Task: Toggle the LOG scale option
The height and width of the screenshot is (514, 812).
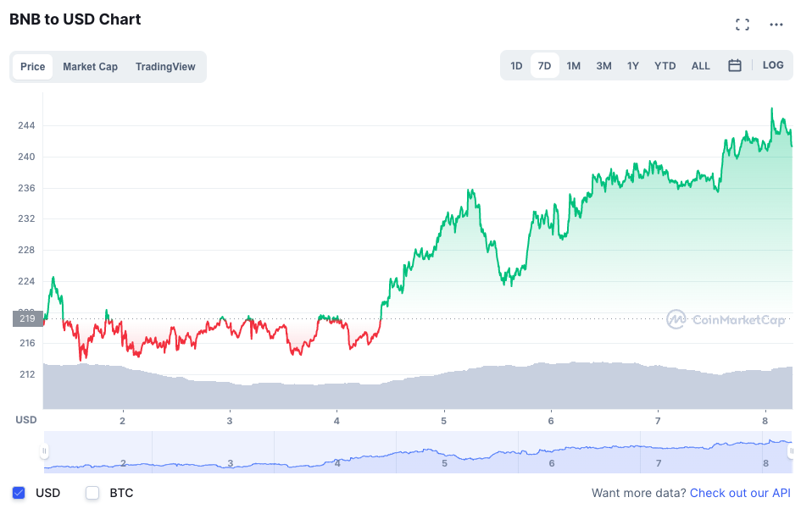Action: [773, 65]
